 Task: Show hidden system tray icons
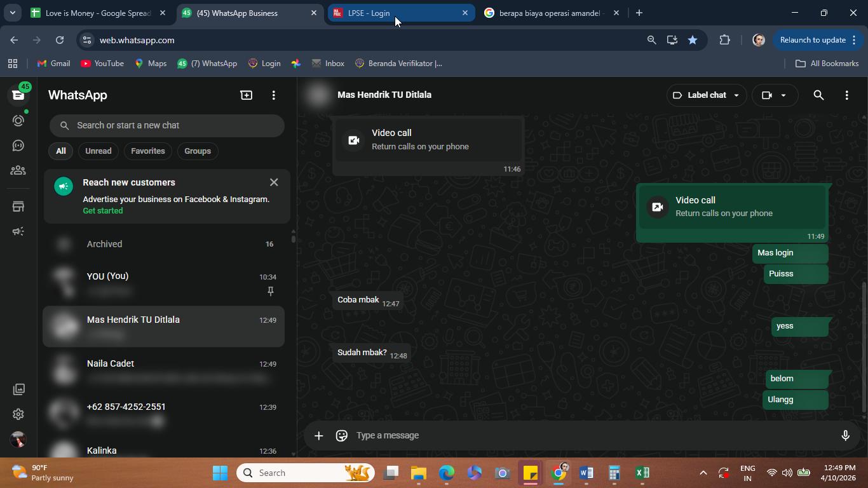coord(703,473)
